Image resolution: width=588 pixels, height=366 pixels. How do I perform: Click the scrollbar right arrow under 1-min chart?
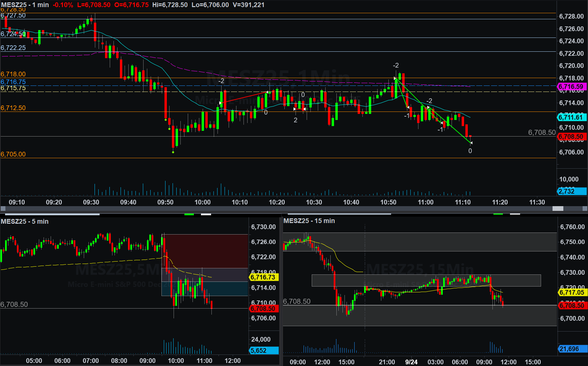pos(585,209)
